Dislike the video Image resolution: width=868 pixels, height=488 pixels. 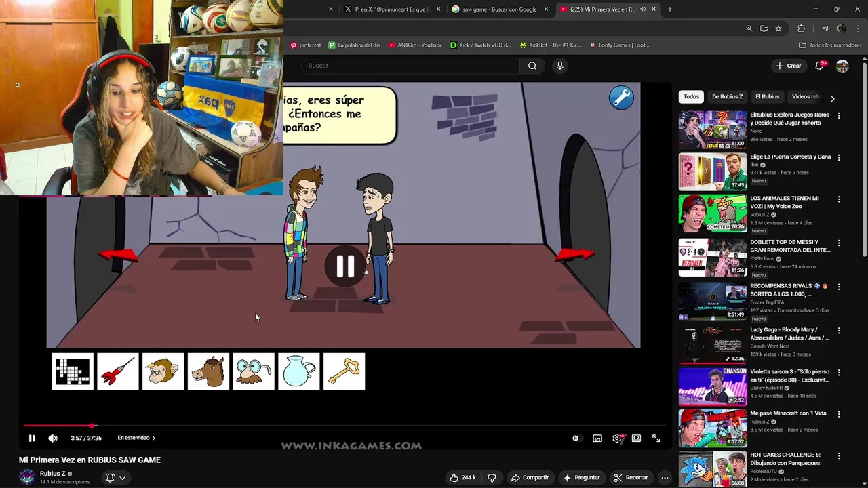coord(492,477)
